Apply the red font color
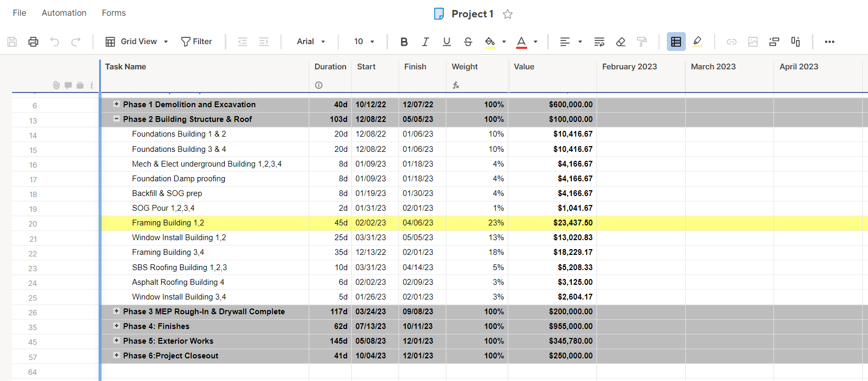Image resolution: width=868 pixels, height=381 pixels. tap(521, 42)
